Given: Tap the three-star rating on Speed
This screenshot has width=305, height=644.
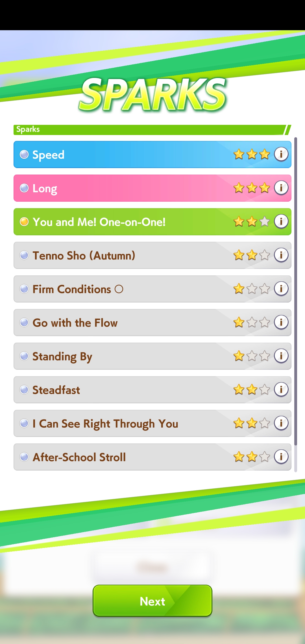Looking at the screenshot, I should tap(252, 154).
